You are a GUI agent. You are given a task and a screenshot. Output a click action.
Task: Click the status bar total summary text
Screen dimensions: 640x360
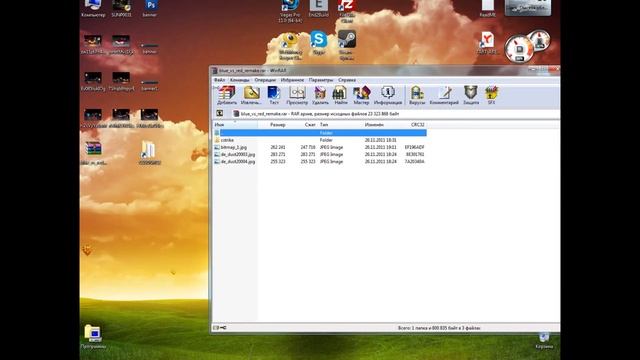(439, 328)
